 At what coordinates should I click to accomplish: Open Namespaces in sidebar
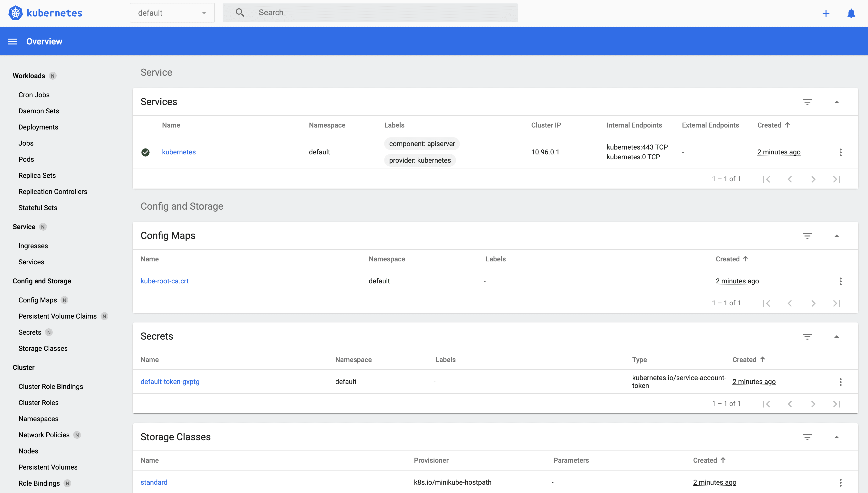(x=39, y=419)
